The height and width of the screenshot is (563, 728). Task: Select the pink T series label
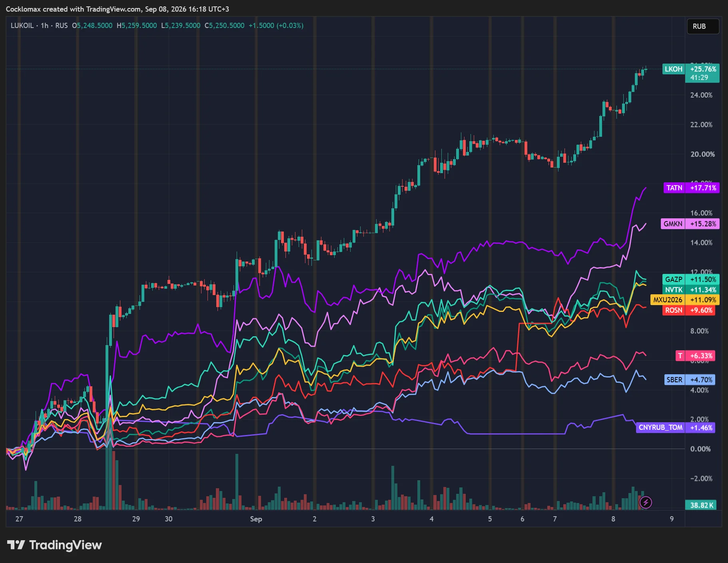pyautogui.click(x=680, y=356)
